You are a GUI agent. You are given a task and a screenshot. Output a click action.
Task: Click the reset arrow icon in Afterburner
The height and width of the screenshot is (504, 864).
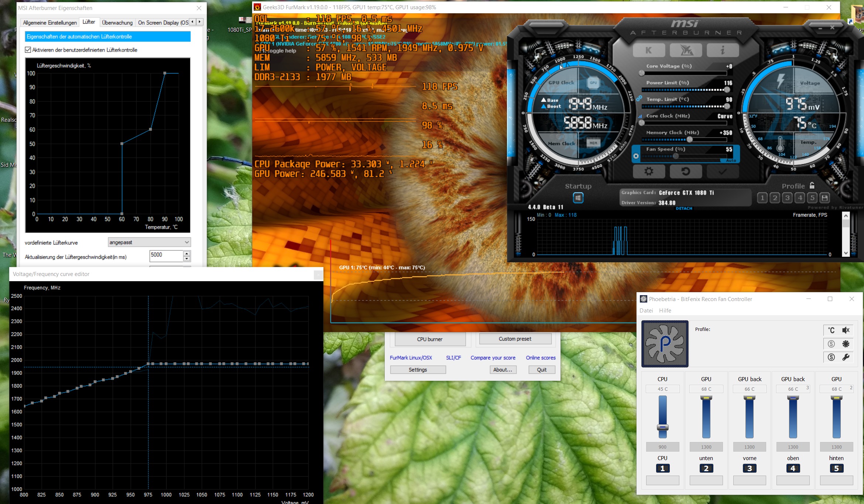(x=686, y=171)
